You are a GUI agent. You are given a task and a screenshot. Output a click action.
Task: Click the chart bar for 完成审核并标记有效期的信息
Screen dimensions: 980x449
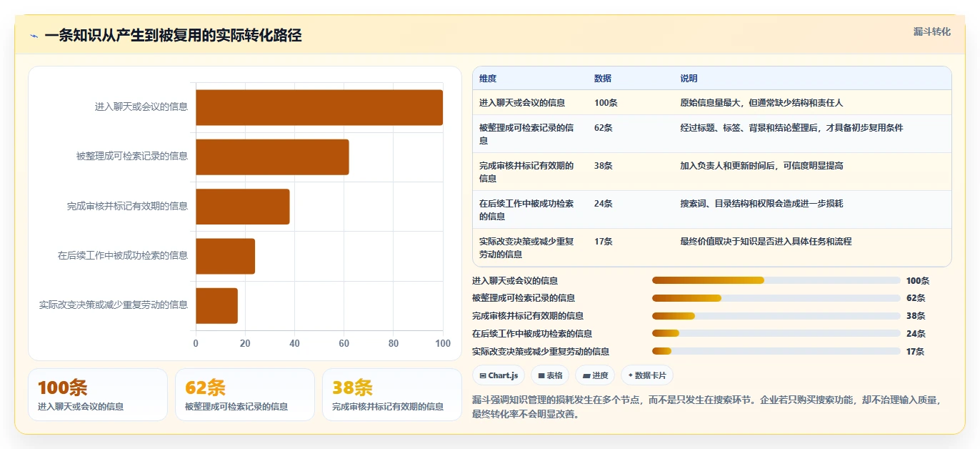point(243,207)
